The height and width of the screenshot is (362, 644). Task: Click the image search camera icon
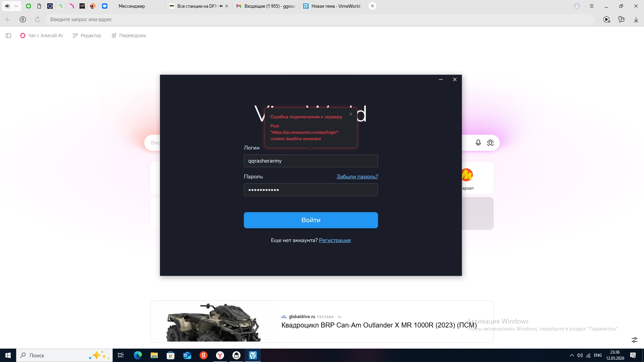tap(490, 143)
